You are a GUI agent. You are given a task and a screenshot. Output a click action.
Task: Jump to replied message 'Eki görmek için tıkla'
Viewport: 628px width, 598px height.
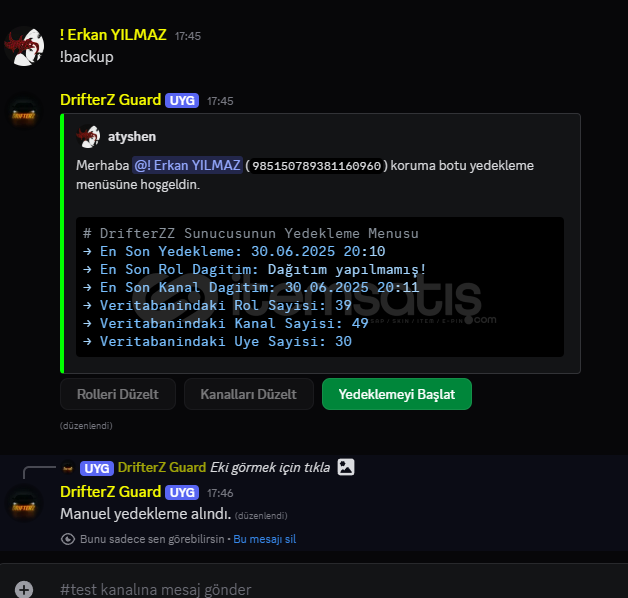pos(270,467)
